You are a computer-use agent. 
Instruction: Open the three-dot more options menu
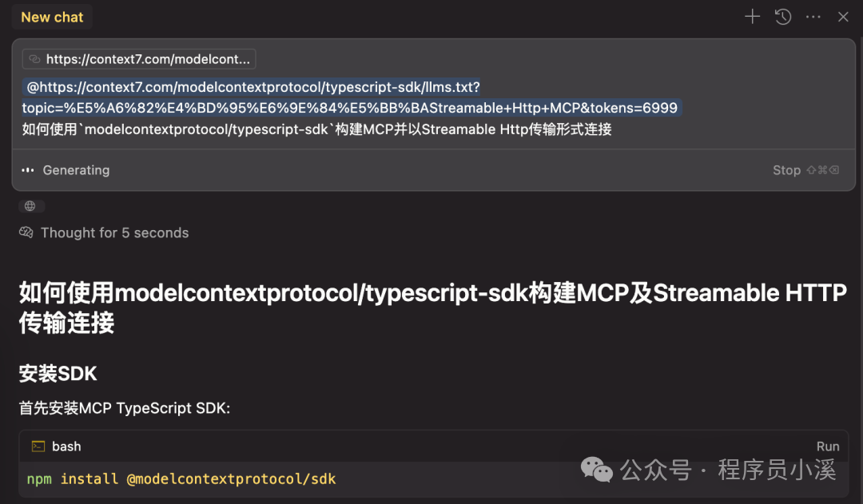point(813,16)
